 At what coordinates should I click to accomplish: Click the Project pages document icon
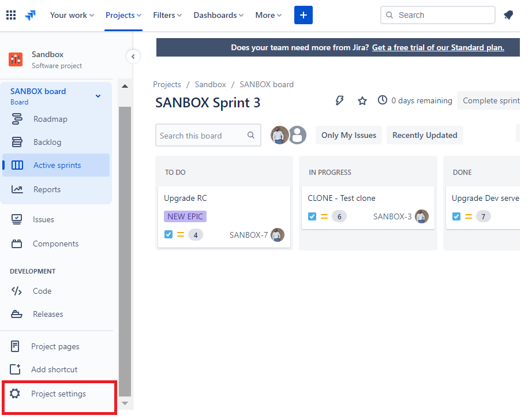click(15, 346)
